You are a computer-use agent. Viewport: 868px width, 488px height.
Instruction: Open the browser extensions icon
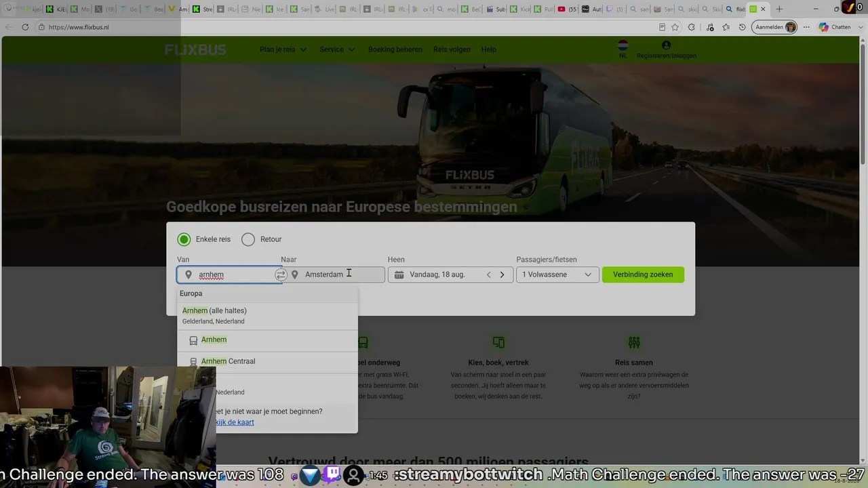(692, 27)
